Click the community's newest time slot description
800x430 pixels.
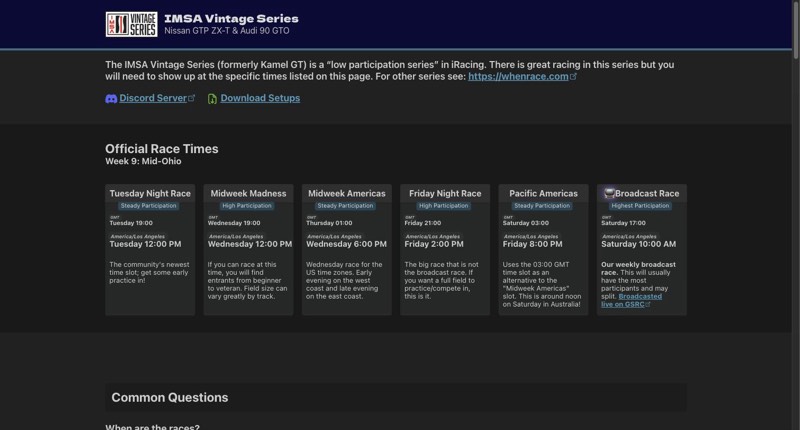click(x=149, y=272)
